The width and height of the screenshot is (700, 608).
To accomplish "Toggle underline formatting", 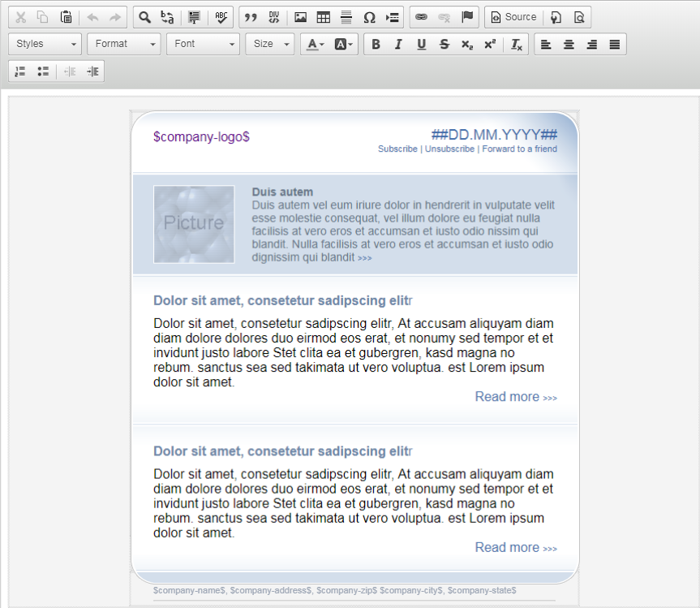I will click(422, 44).
